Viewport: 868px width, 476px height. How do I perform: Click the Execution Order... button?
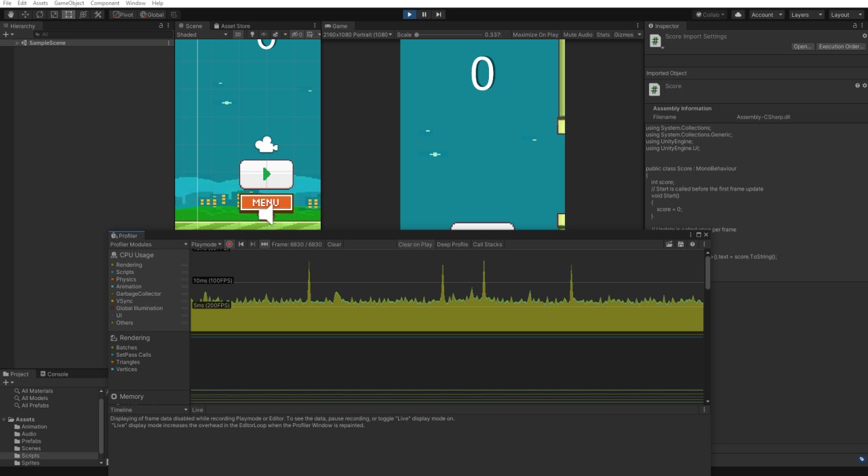(841, 46)
